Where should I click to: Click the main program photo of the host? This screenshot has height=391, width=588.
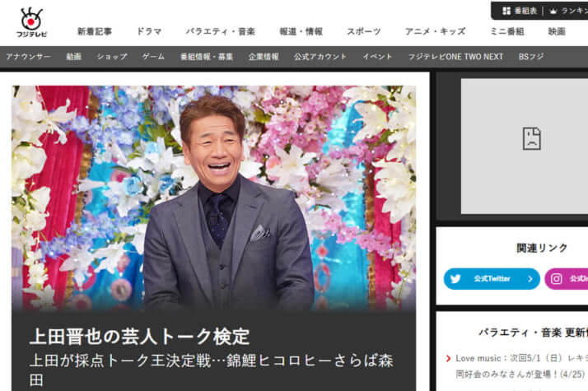[214, 198]
